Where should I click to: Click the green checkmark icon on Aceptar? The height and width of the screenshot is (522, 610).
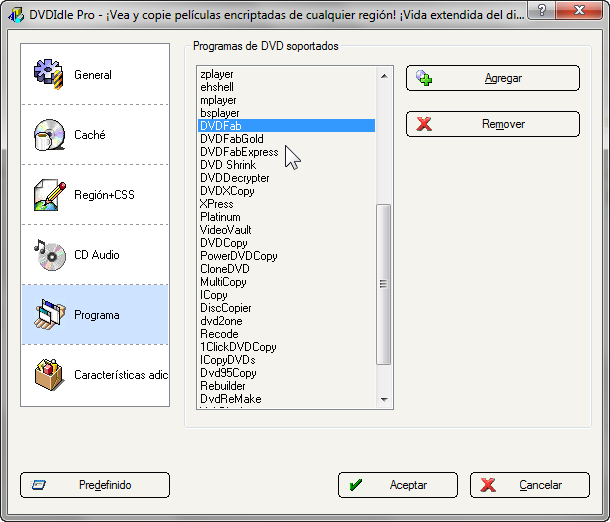(356, 485)
